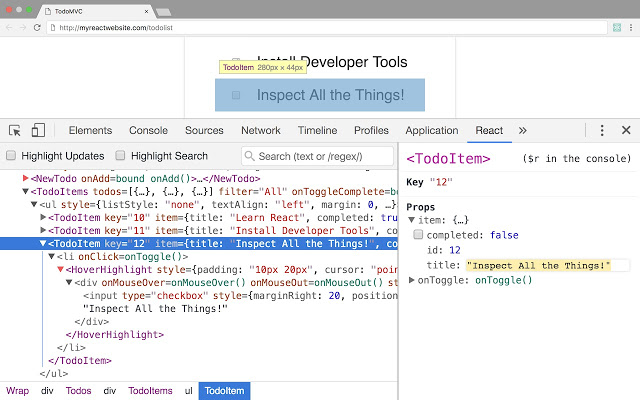Select Todos in the breadcrumb bar

[78, 391]
